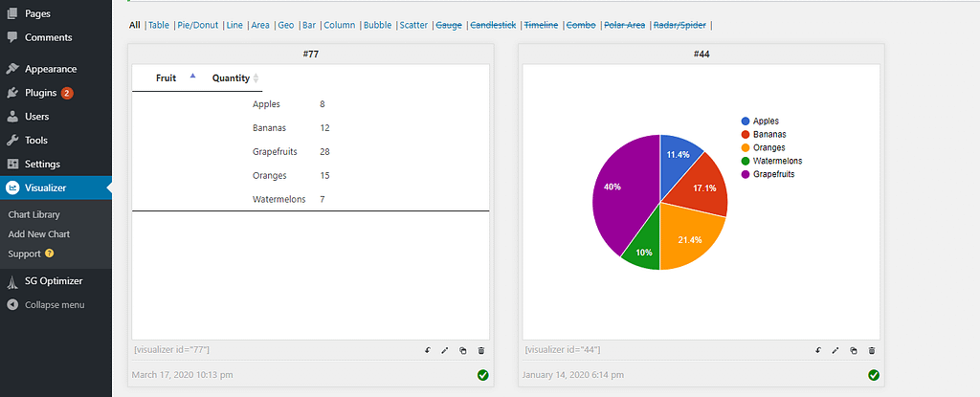Click the green checkmark status on chart #77

point(482,375)
